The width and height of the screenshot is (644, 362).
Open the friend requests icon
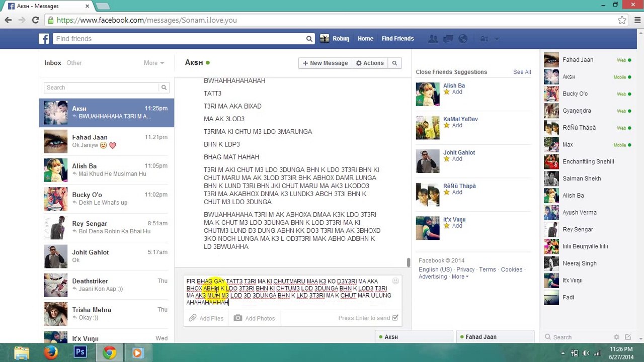tap(433, 39)
